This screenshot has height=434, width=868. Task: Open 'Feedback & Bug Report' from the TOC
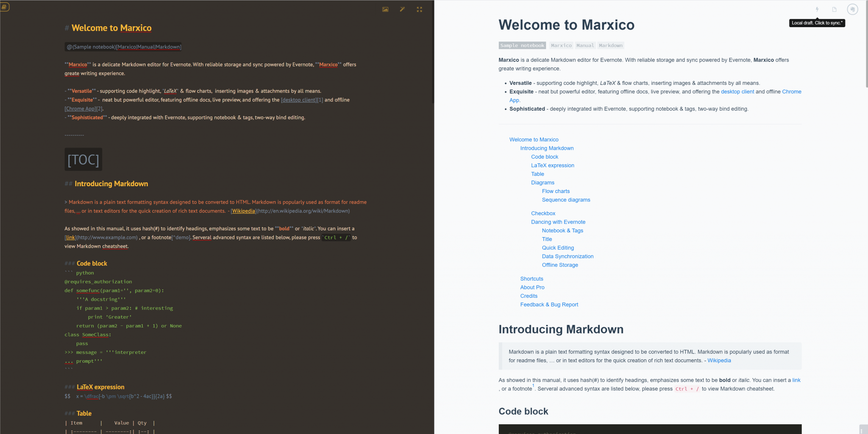[549, 304]
